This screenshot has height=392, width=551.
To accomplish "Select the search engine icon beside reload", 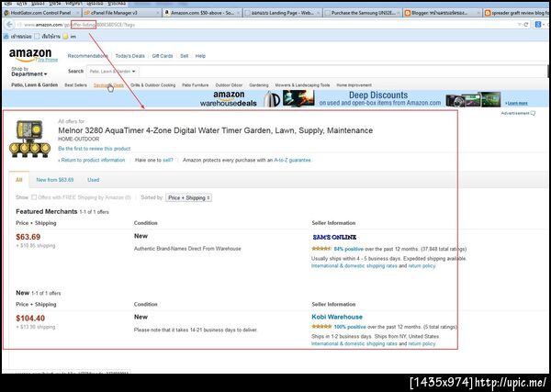I will [538, 25].
